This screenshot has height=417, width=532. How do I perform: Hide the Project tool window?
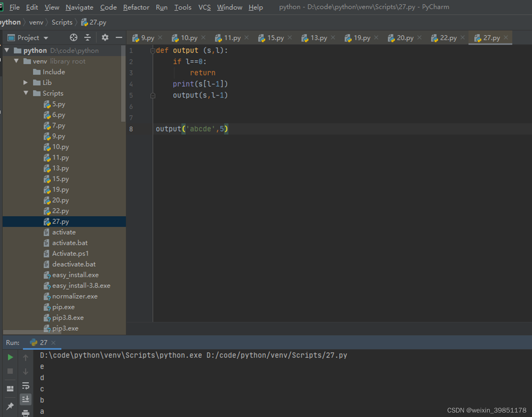[119, 38]
